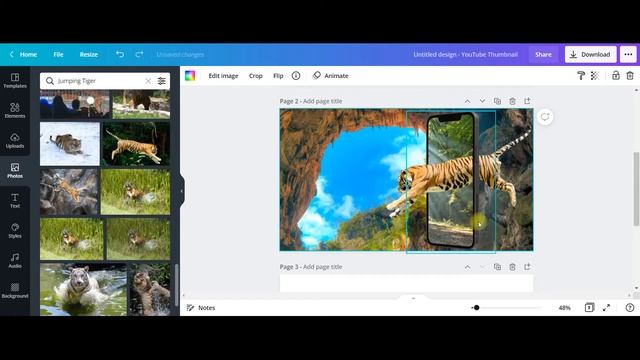
Task: Toggle the lock icon for the element
Action: [x=616, y=76]
